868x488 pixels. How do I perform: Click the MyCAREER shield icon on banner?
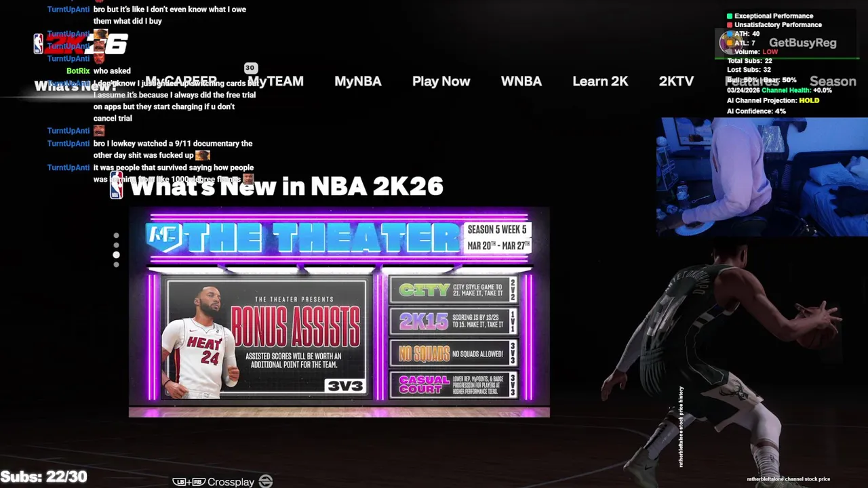tap(163, 236)
